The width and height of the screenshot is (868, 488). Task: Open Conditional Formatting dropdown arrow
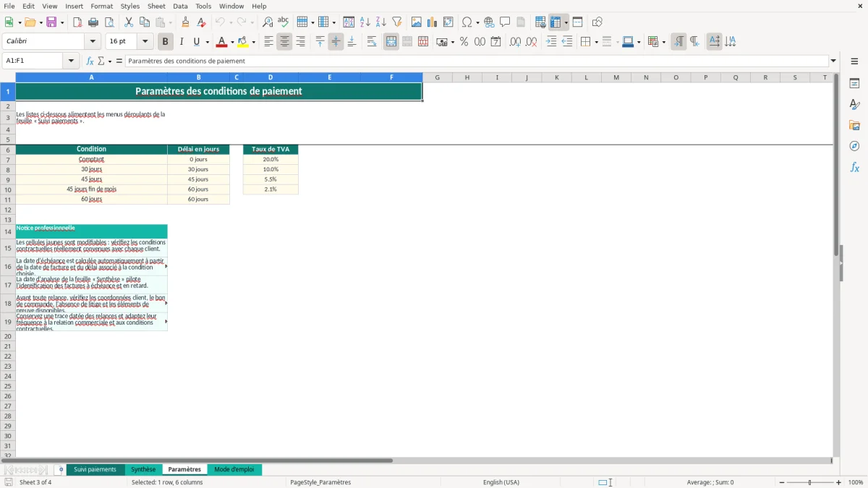click(x=663, y=42)
